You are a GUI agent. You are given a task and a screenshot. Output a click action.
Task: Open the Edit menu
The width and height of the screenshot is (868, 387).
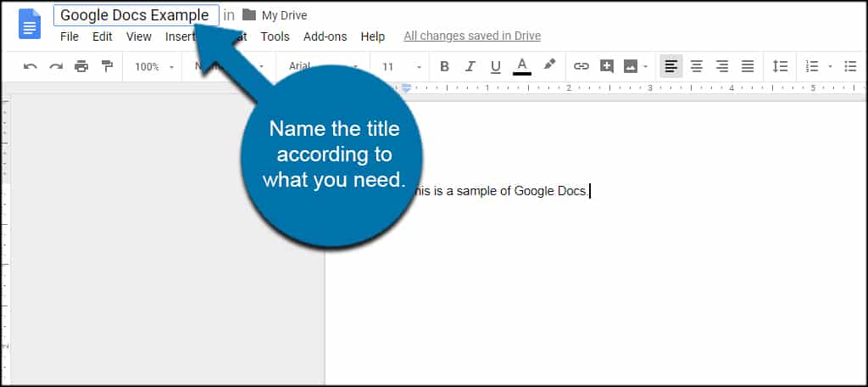click(103, 36)
